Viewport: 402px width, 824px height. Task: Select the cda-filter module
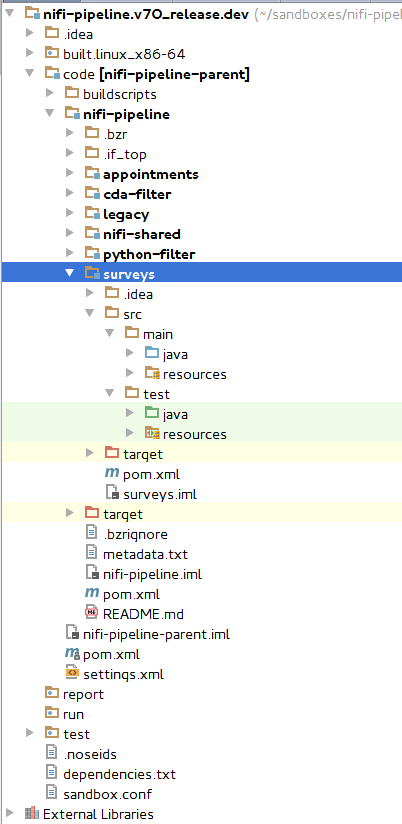137,194
